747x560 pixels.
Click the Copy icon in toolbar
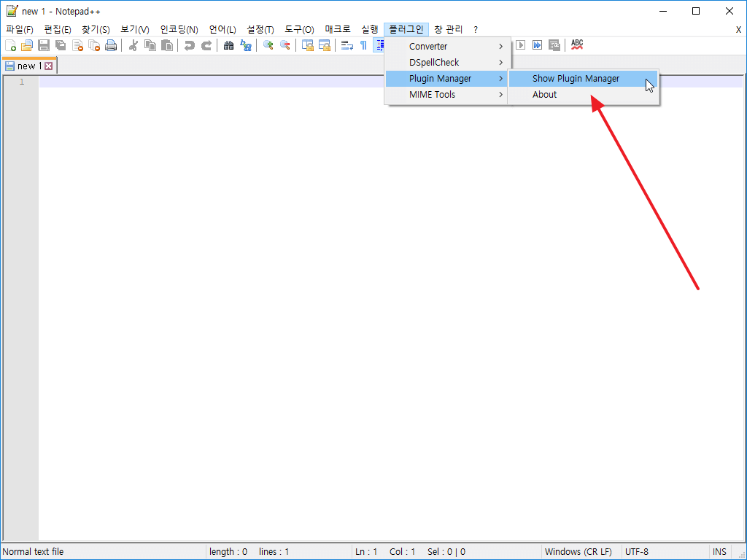point(150,45)
